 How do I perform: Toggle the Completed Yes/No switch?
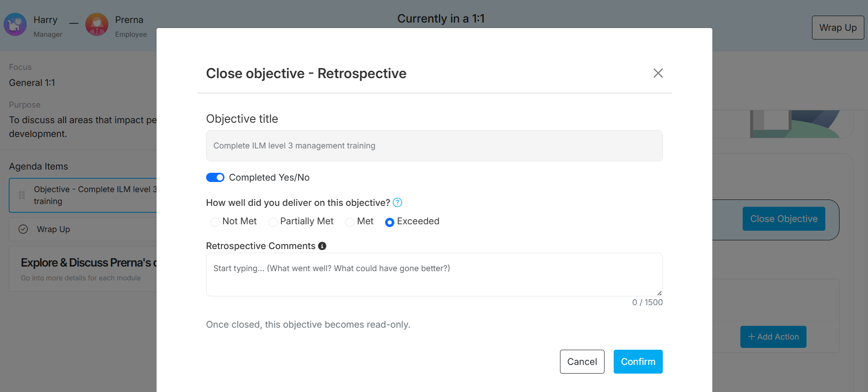click(x=215, y=177)
